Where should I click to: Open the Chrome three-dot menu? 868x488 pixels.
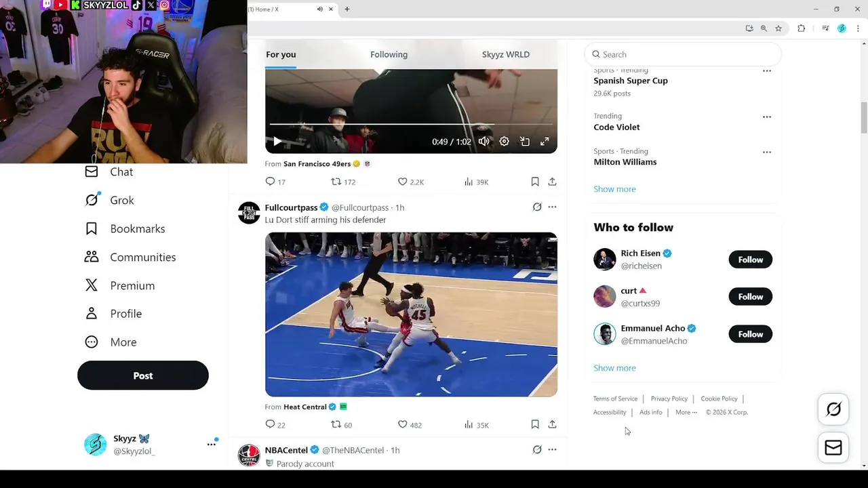[858, 28]
